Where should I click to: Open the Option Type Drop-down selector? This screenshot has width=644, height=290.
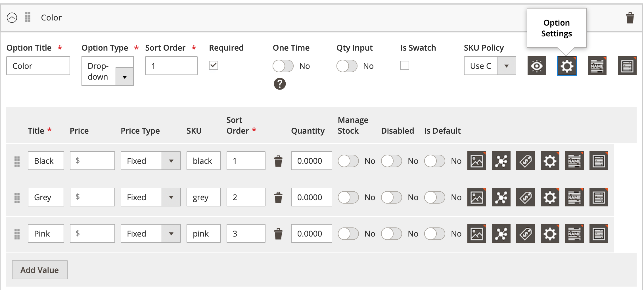108,71
